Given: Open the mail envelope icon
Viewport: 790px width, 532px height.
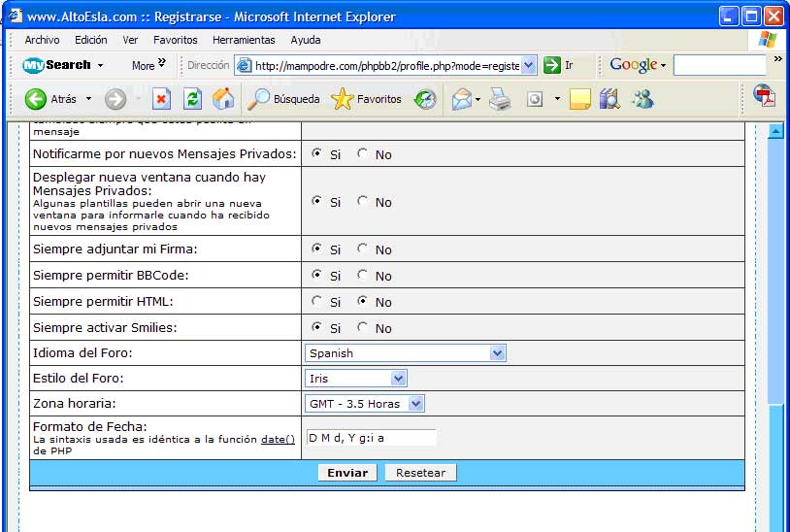Looking at the screenshot, I should point(462,99).
